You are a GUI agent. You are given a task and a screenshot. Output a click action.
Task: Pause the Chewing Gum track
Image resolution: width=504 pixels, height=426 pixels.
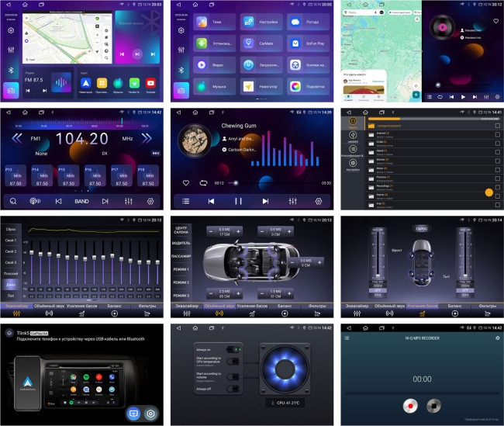coord(238,201)
